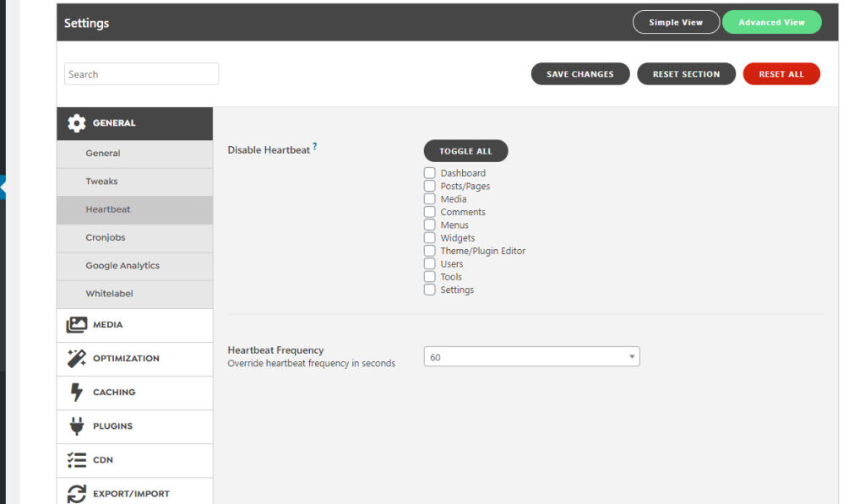
Task: Go to Cronjobs settings
Action: (x=134, y=238)
